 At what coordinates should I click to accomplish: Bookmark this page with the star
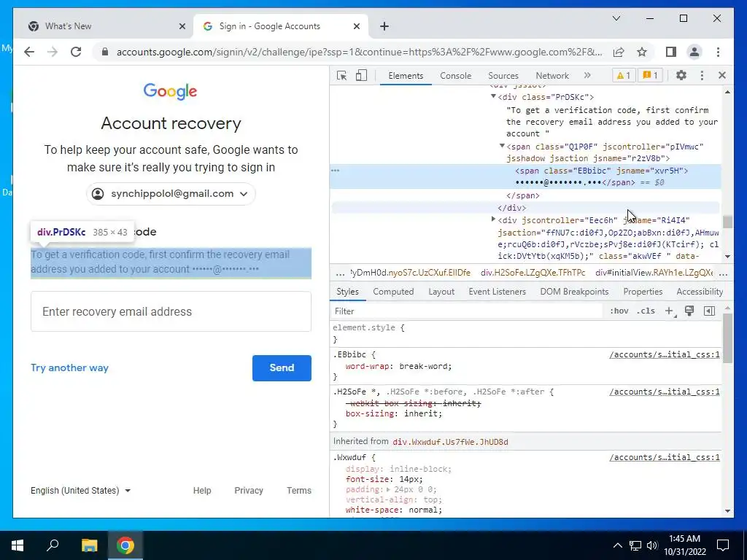click(x=642, y=52)
